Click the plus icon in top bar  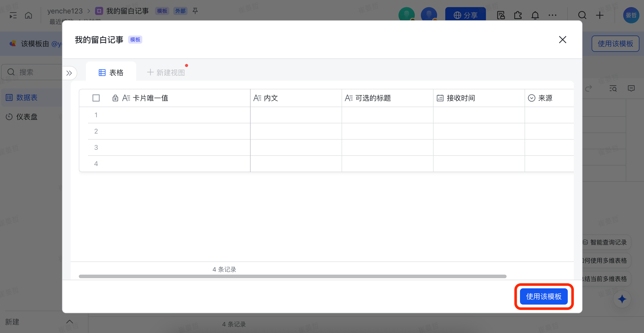pos(600,15)
